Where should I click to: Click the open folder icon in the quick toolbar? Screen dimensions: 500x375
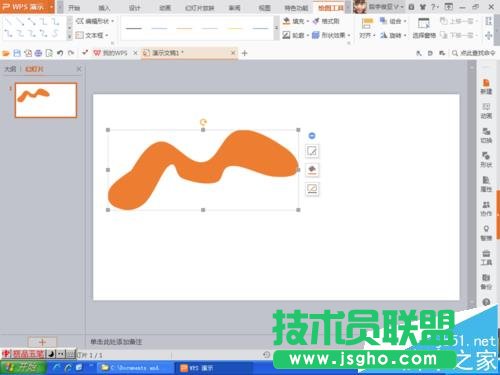click(6, 53)
